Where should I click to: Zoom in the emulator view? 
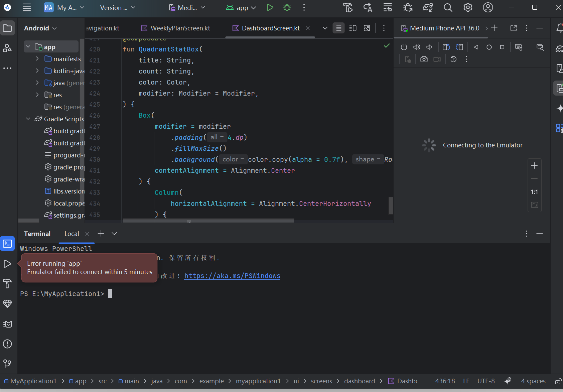click(x=535, y=165)
